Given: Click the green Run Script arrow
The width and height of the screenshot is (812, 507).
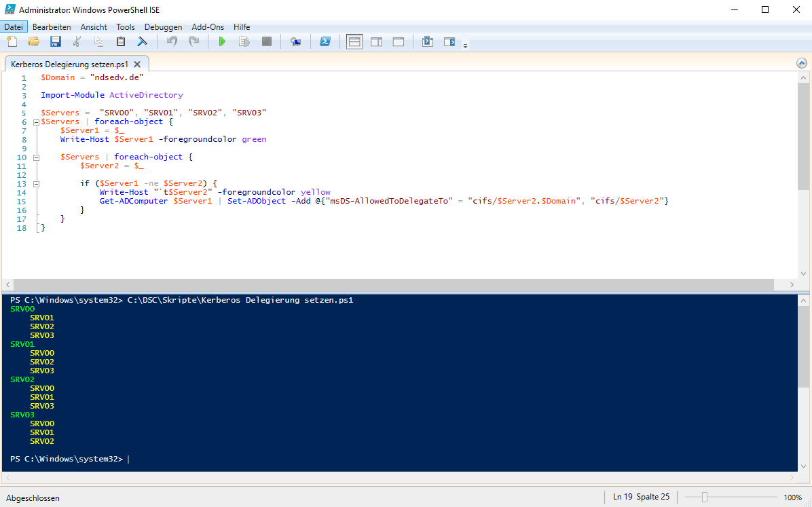Looking at the screenshot, I should point(222,42).
